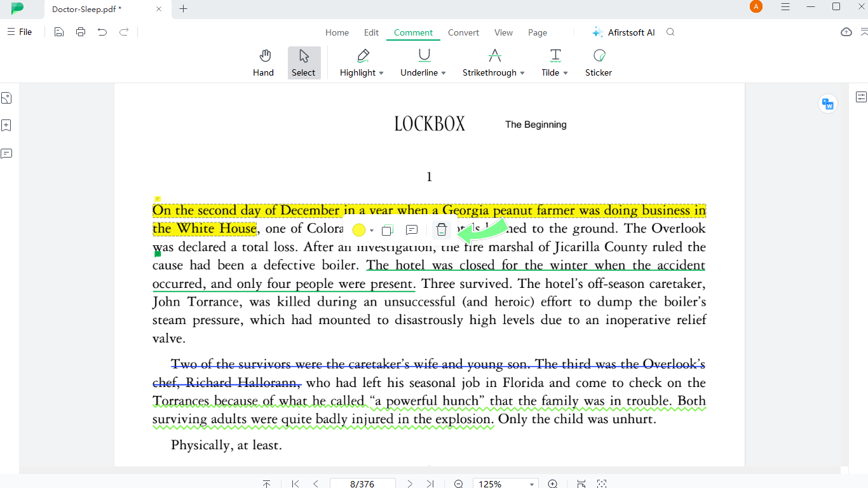Switch to the Page tab
The height and width of the screenshot is (488, 868).
pyautogui.click(x=538, y=32)
